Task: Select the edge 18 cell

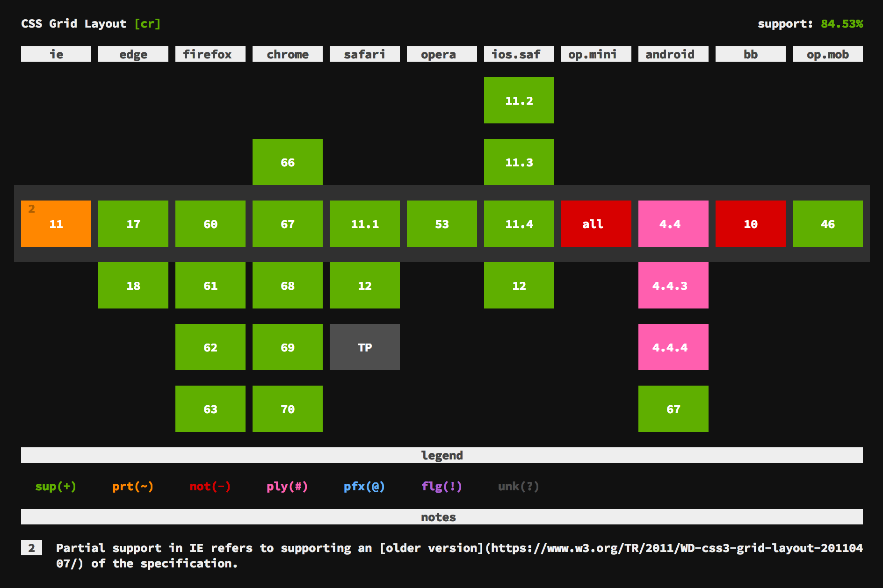Action: 133,285
